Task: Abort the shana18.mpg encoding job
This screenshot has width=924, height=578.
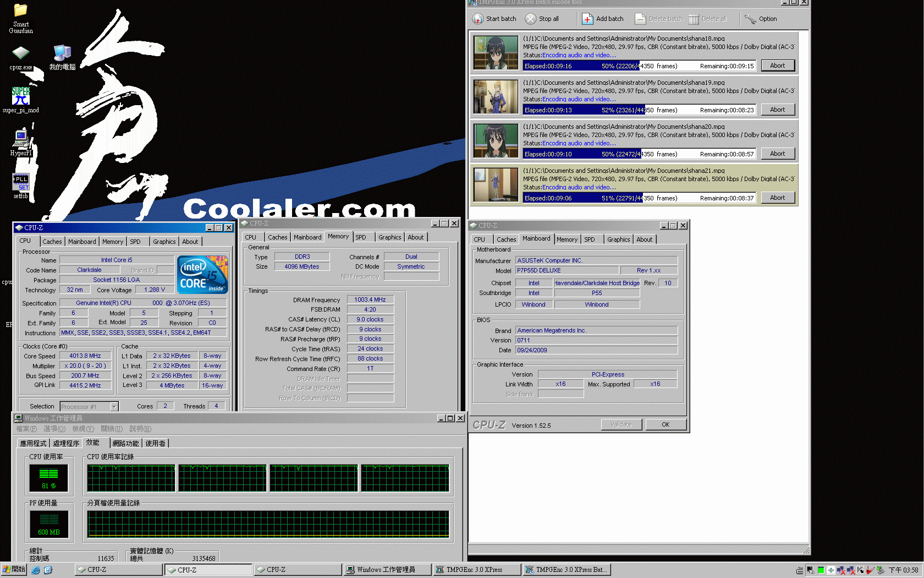Action: coord(778,66)
